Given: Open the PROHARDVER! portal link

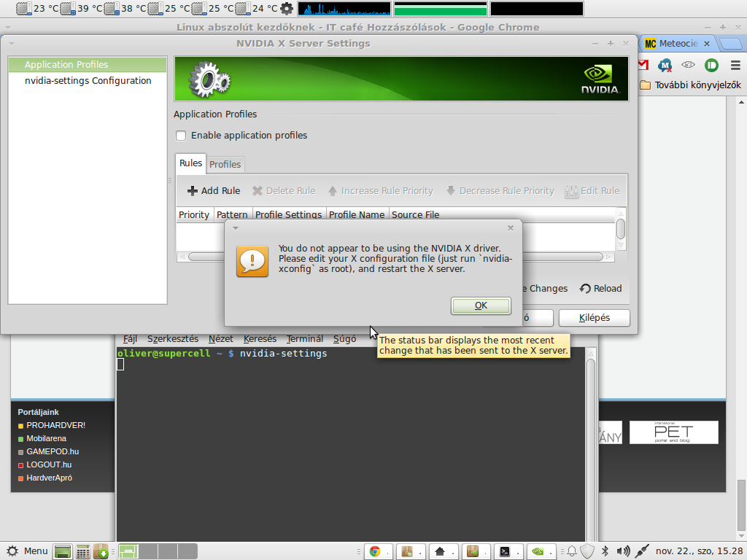Looking at the screenshot, I should [55, 425].
